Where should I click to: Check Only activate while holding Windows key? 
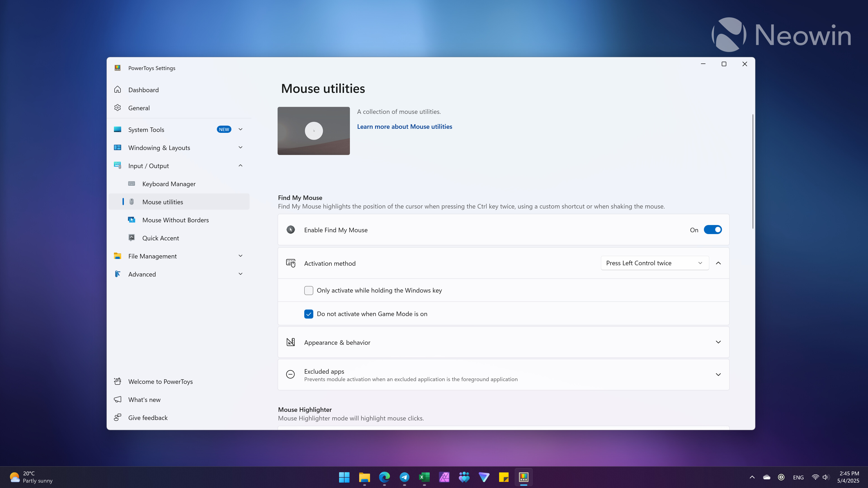[309, 290]
